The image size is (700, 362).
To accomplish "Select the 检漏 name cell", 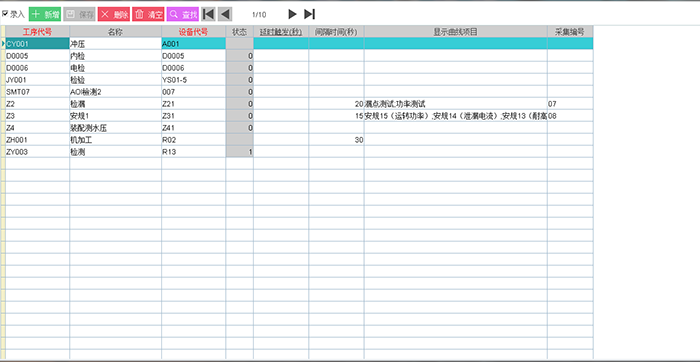I will [116, 104].
